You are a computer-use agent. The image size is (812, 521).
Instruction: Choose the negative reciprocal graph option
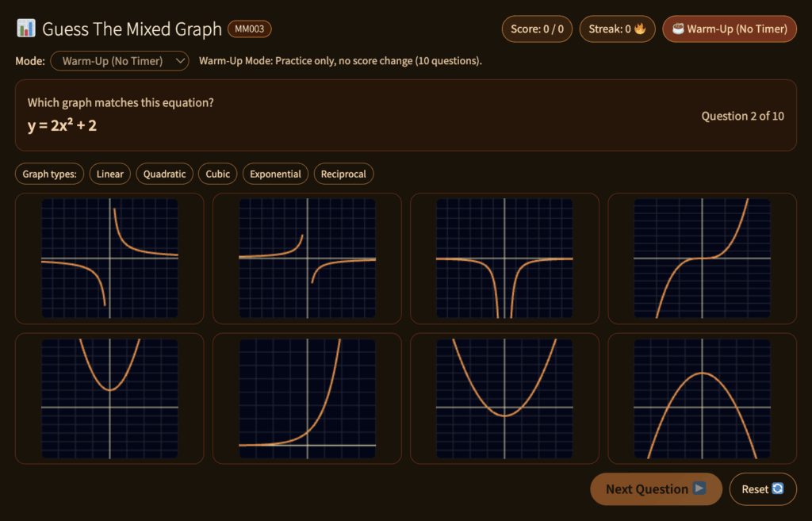(x=307, y=259)
